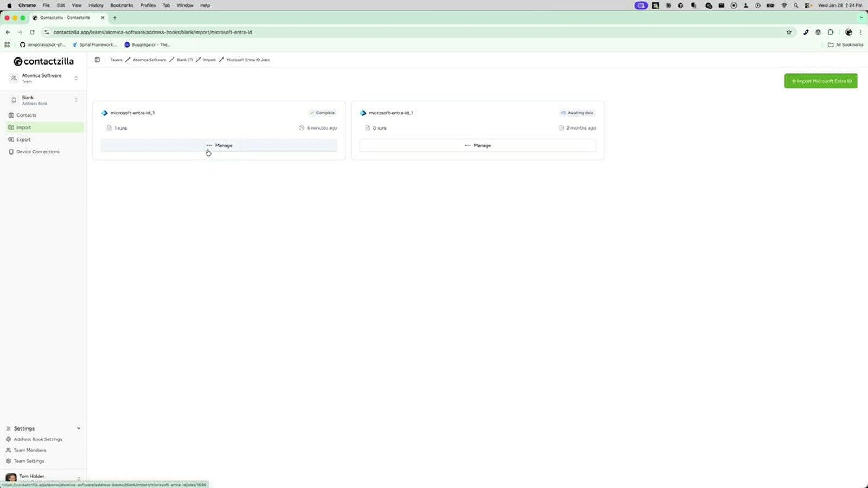Open the Chrome three-dot menu

tap(860, 32)
